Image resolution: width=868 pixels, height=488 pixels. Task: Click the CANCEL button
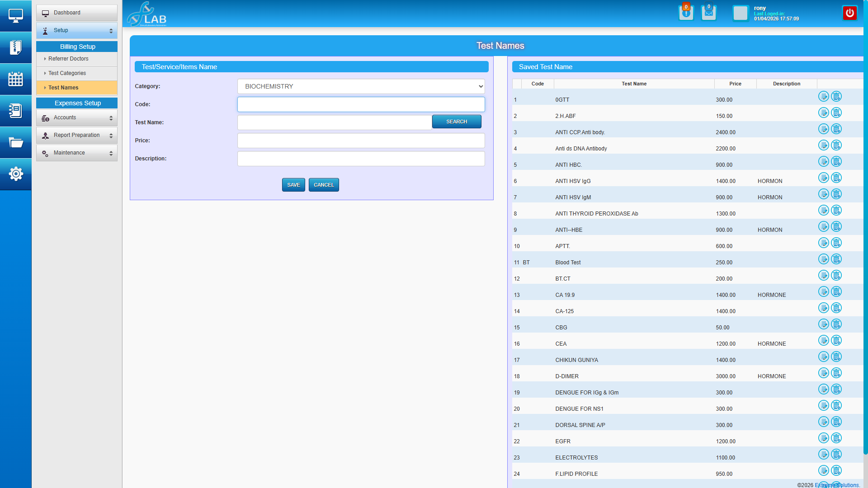324,185
